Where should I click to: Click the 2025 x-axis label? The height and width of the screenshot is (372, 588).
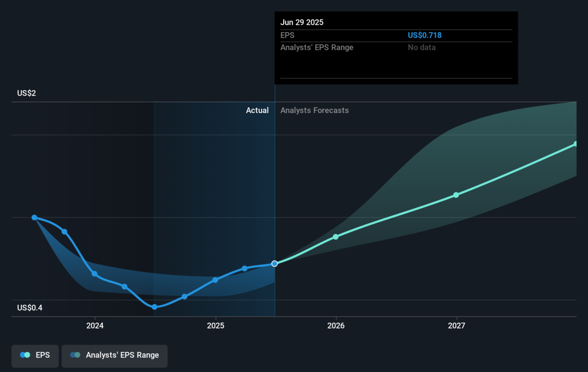click(215, 326)
